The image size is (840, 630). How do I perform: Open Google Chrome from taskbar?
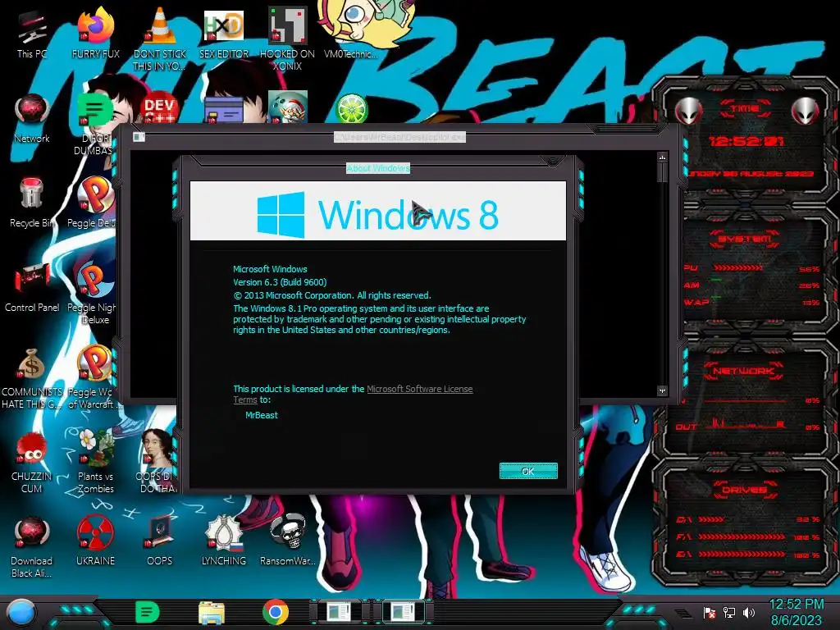click(x=276, y=612)
